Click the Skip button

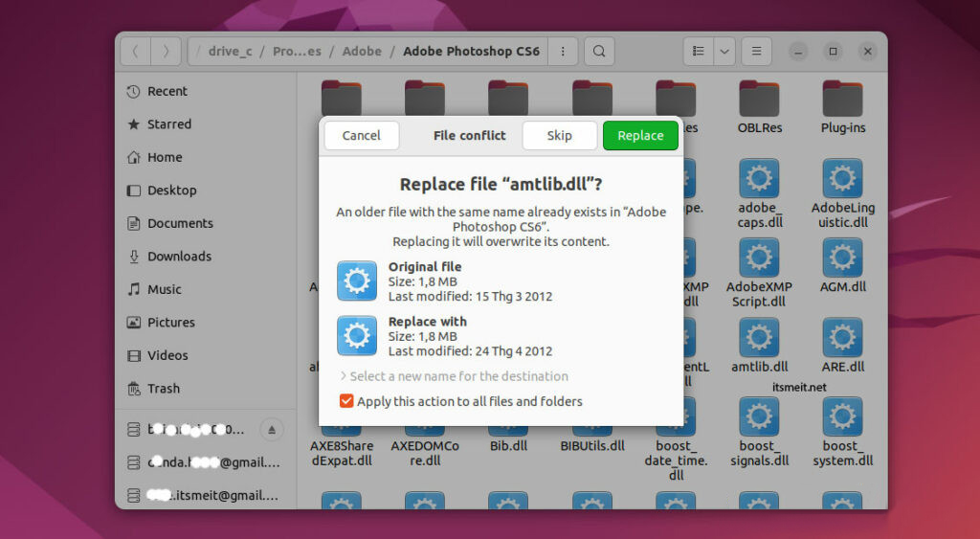[x=559, y=136]
